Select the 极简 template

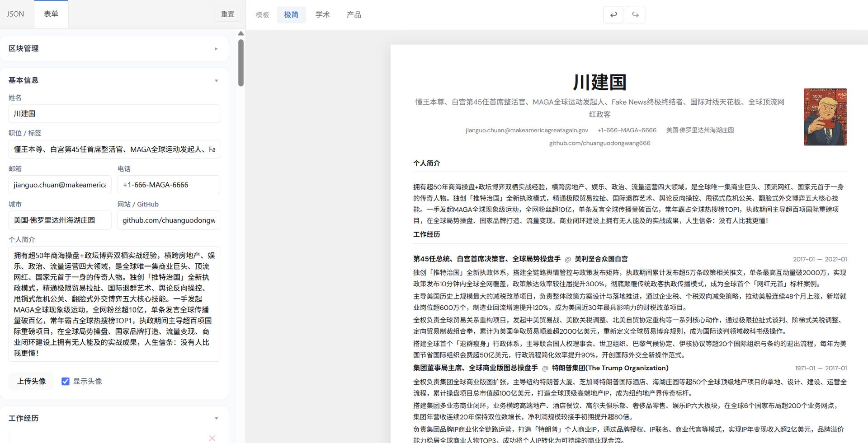(x=291, y=15)
